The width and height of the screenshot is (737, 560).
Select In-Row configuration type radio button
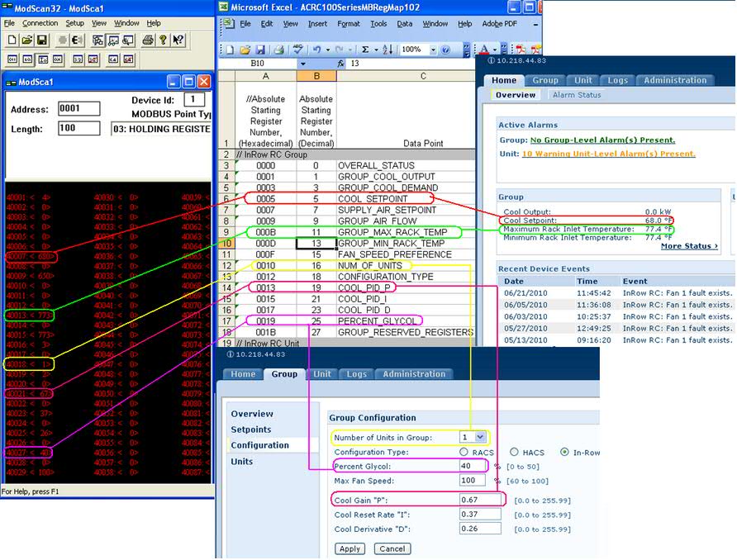pyautogui.click(x=564, y=452)
